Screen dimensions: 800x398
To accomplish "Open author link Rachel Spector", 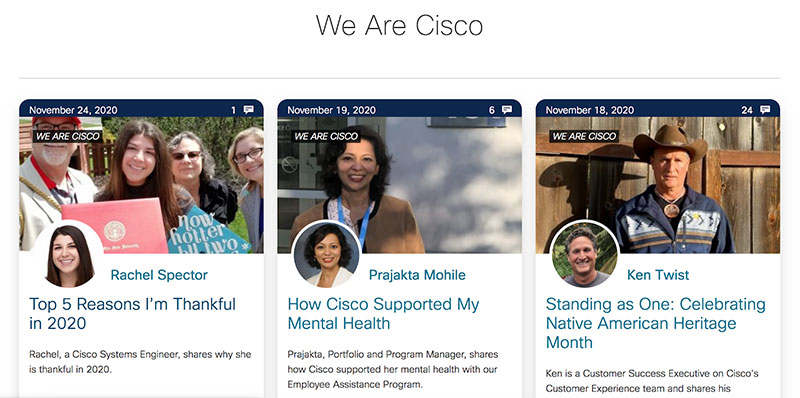I will 159,275.
